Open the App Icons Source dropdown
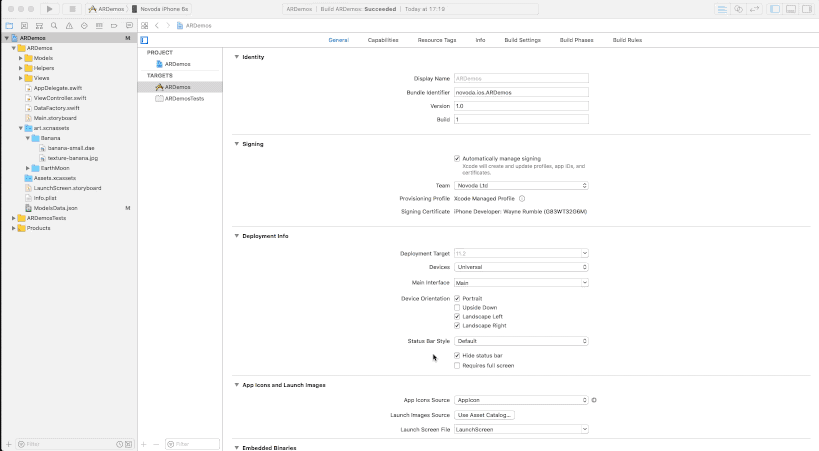Viewport: 819px width, 451px height. (521, 400)
